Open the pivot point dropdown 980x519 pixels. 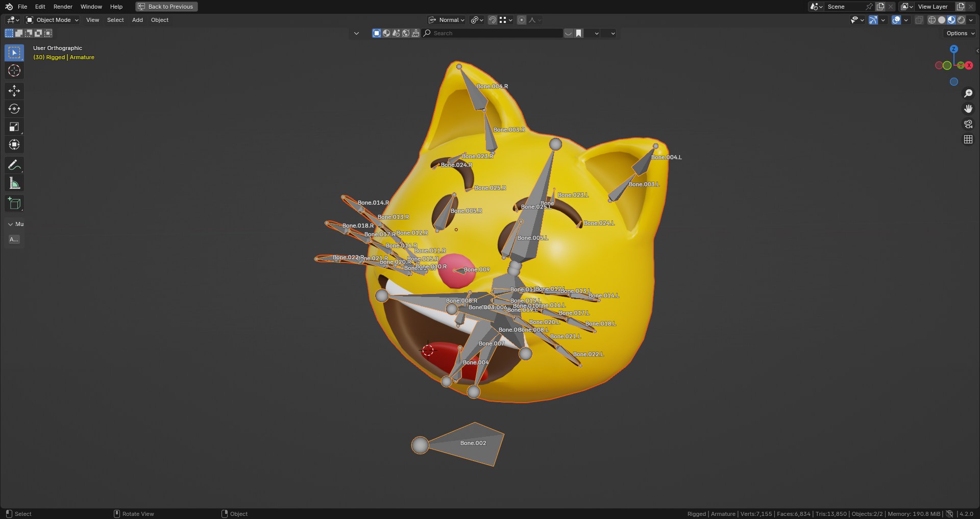click(477, 20)
